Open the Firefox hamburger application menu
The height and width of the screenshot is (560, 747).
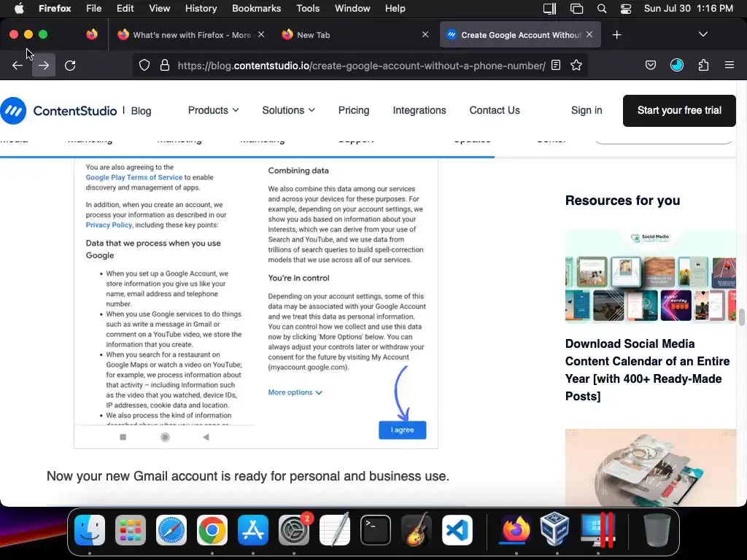point(729,65)
